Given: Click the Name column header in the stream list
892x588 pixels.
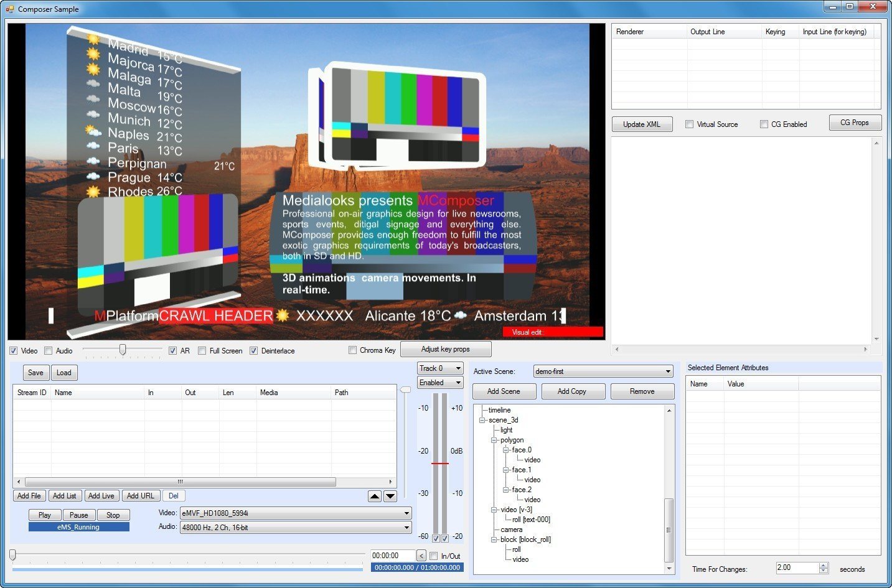Looking at the screenshot, I should pyautogui.click(x=98, y=392).
